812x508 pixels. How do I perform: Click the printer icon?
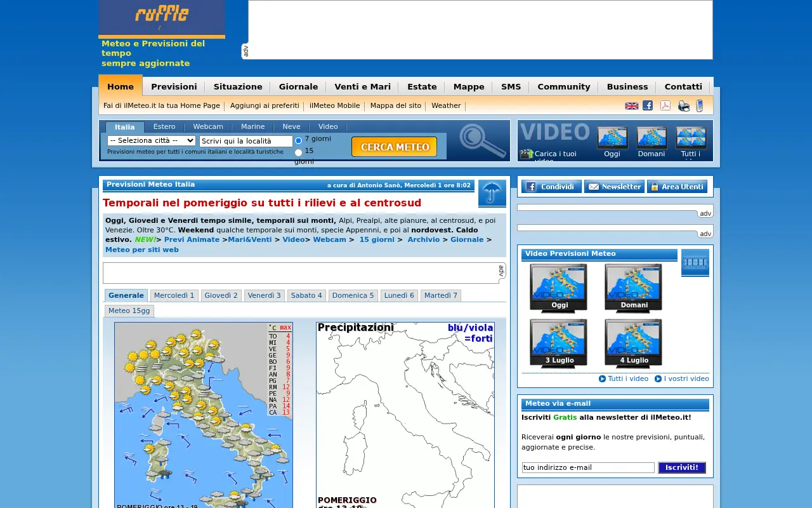click(x=684, y=106)
